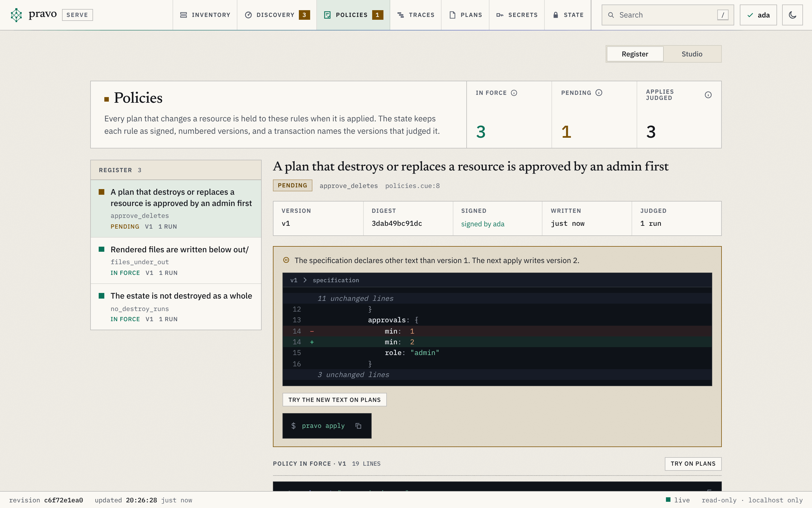Viewport: 812px width, 508px height.
Task: Click the SERVE mode badge
Action: coord(77,15)
